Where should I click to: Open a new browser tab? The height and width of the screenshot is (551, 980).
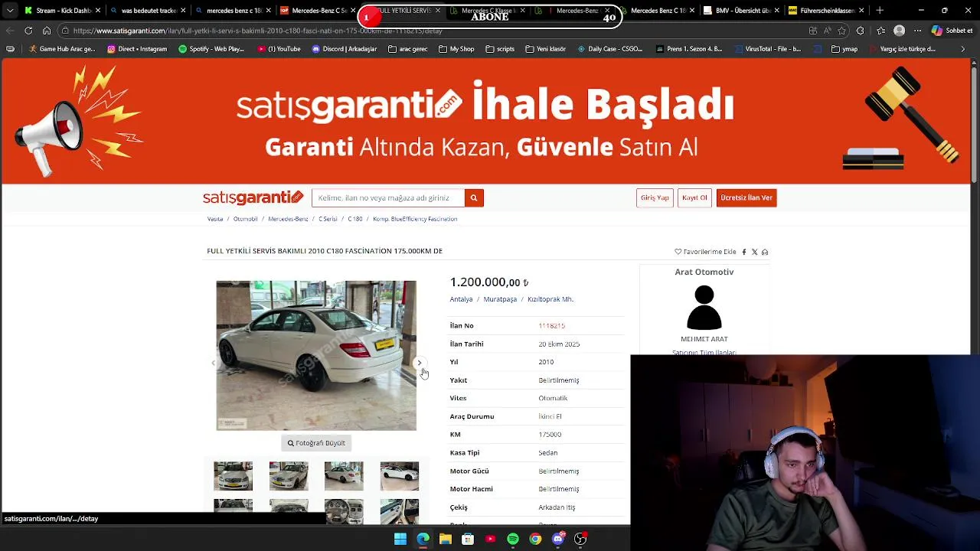pos(880,11)
